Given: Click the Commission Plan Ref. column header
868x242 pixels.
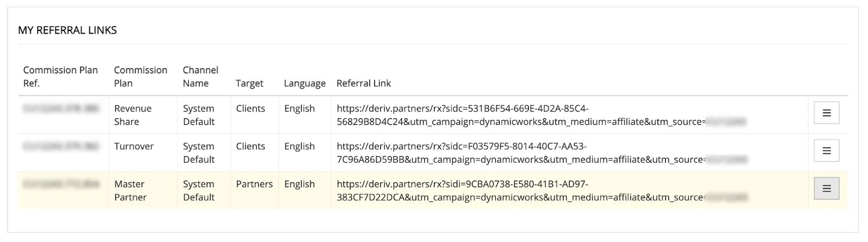Looking at the screenshot, I should [x=61, y=77].
